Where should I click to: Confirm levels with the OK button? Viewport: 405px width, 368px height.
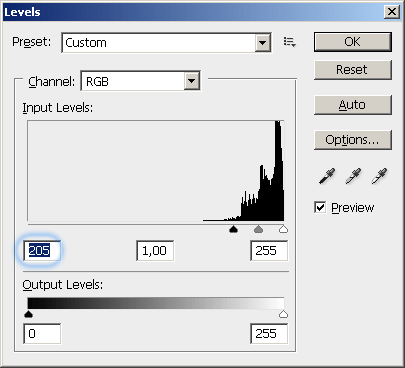[353, 42]
